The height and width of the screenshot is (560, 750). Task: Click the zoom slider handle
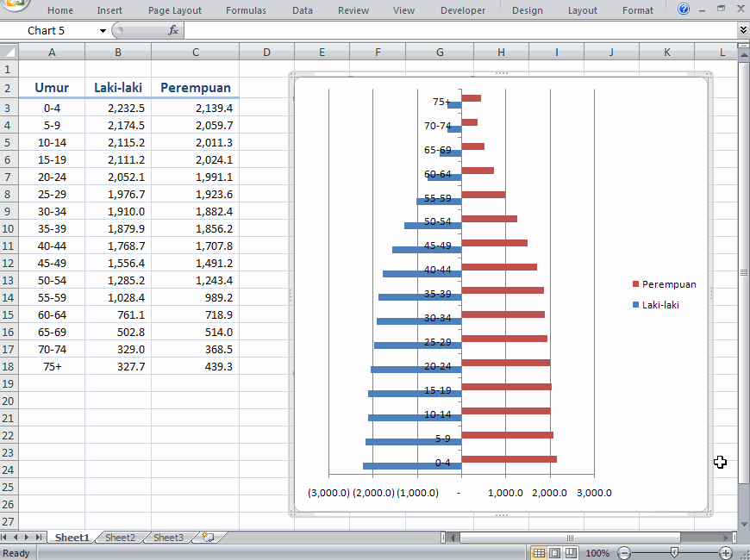[672, 552]
